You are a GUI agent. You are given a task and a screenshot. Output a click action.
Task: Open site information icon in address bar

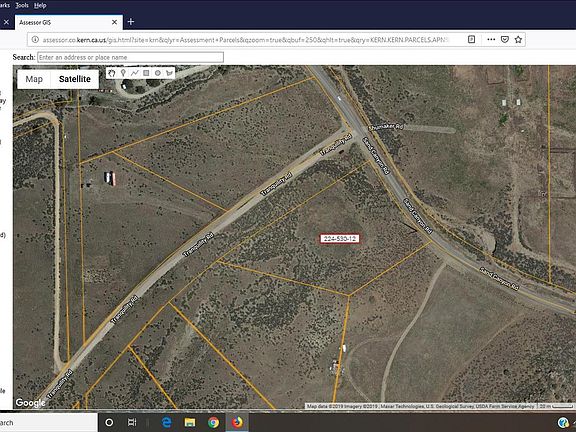click(35, 40)
